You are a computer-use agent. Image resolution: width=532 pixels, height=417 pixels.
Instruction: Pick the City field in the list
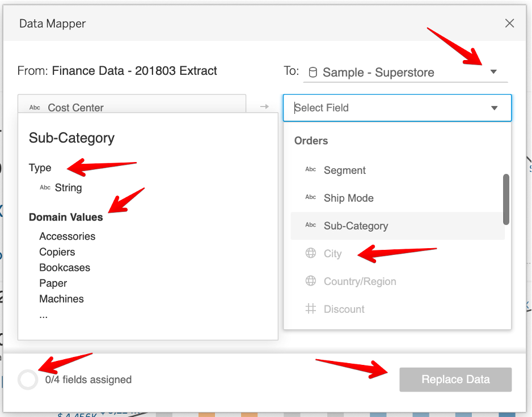(x=398, y=254)
